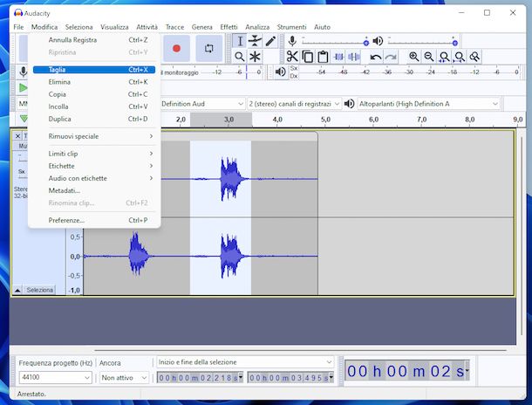Open Preferenze... from the menu
Screen dimensions: 532x405
(94, 220)
